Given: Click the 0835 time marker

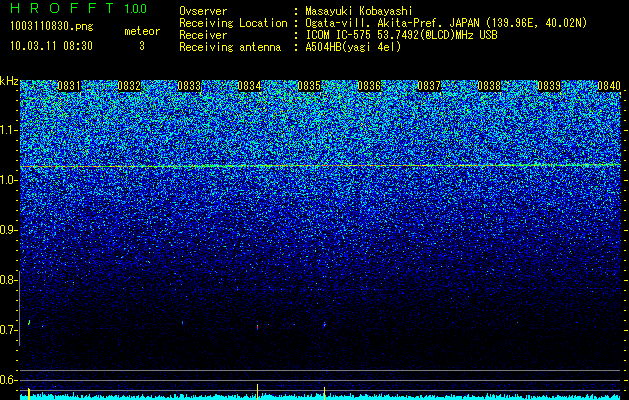Looking at the screenshot, I should [309, 86].
